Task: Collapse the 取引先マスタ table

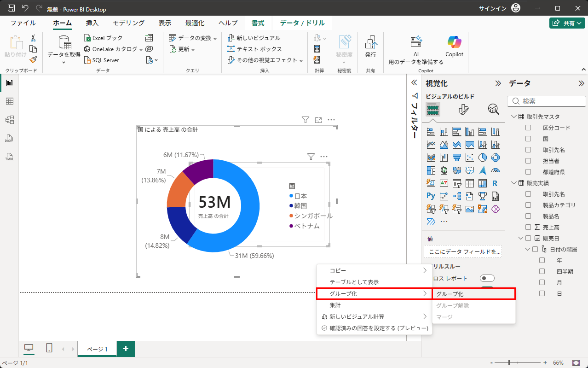Action: point(513,117)
